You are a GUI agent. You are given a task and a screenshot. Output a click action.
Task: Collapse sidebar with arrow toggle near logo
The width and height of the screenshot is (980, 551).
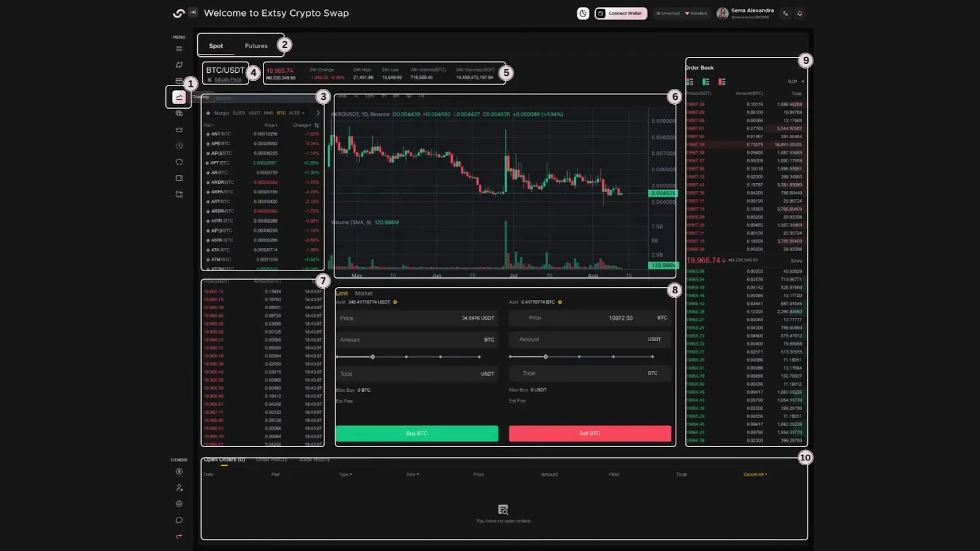[x=193, y=12]
